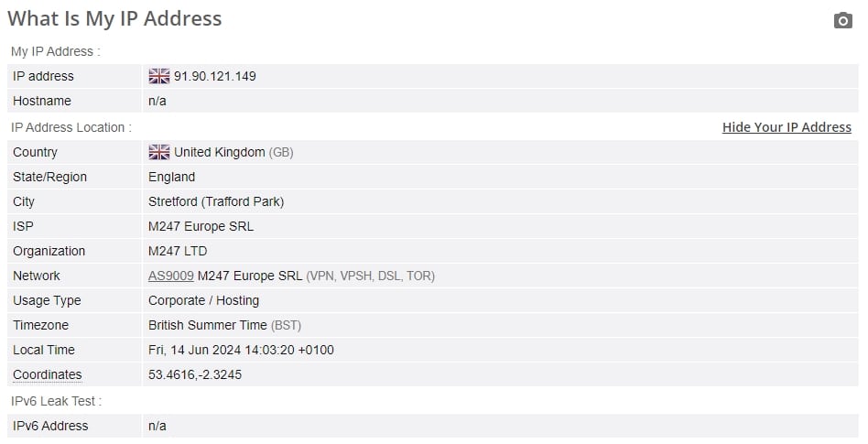Click the British Summer Time timezone value
This screenshot has height=444, width=868.
click(208, 325)
